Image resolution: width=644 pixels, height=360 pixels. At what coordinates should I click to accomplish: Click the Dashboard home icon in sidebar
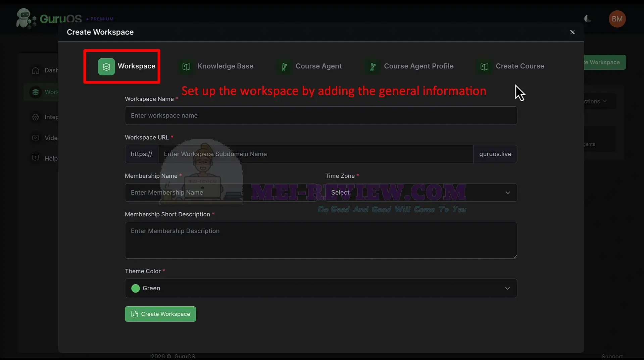pos(36,70)
